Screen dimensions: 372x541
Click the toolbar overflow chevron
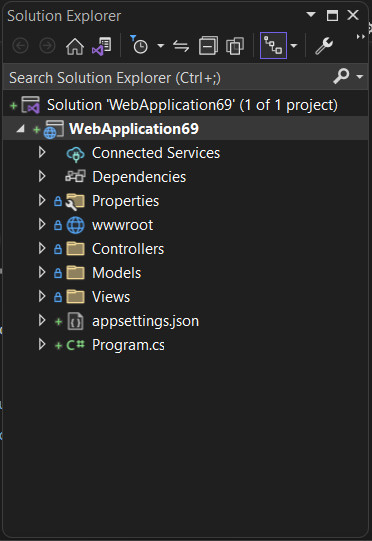(361, 37)
